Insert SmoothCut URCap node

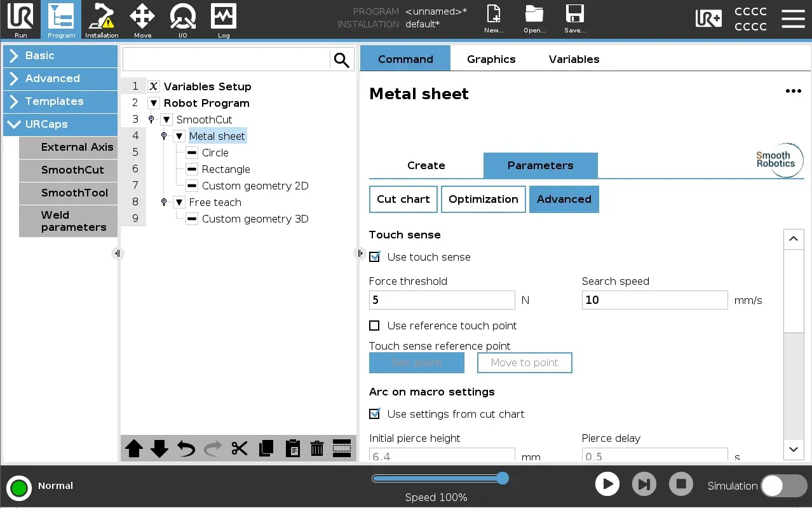click(69, 170)
